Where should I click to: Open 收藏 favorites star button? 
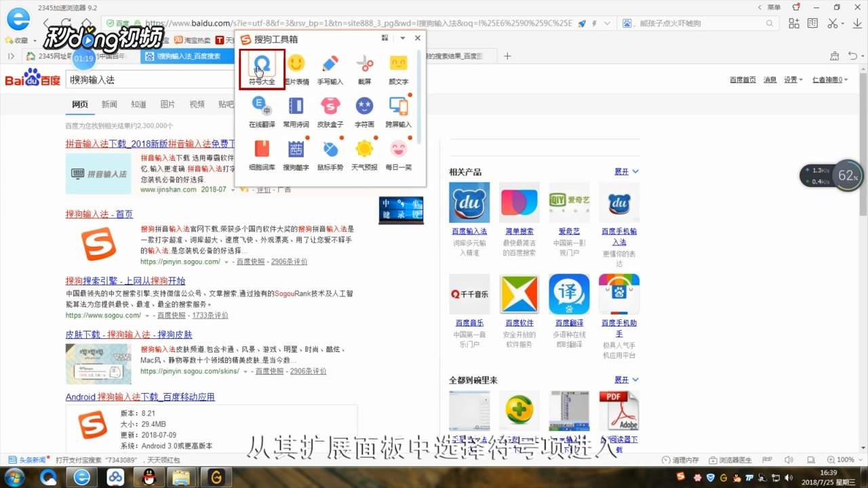click(x=19, y=40)
